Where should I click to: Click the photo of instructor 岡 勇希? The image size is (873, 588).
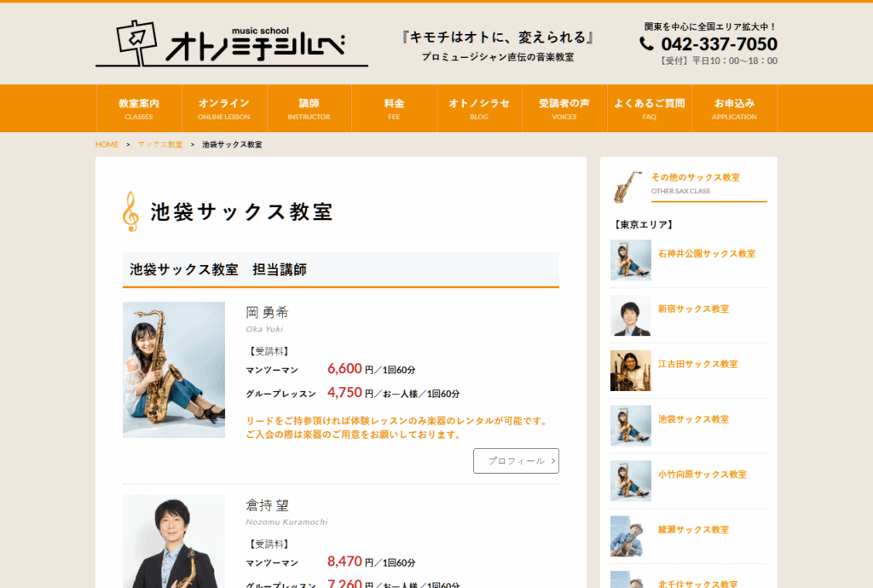pos(173,369)
